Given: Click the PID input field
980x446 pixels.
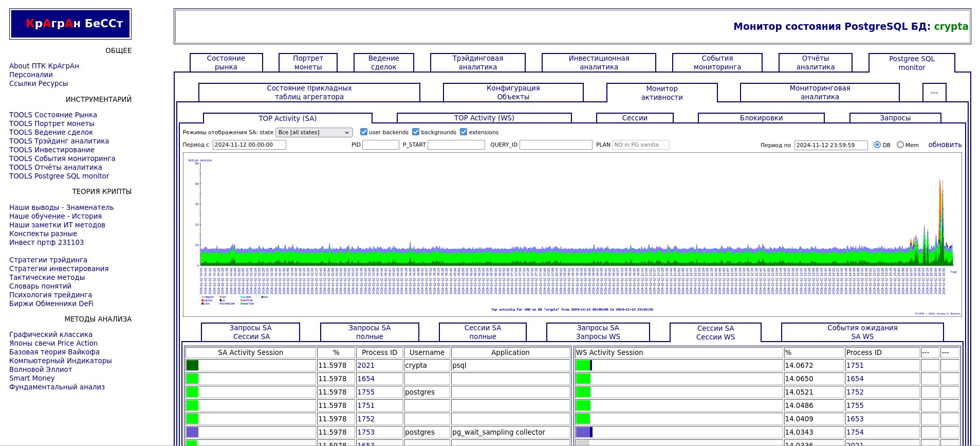Looking at the screenshot, I should pyautogui.click(x=380, y=145).
